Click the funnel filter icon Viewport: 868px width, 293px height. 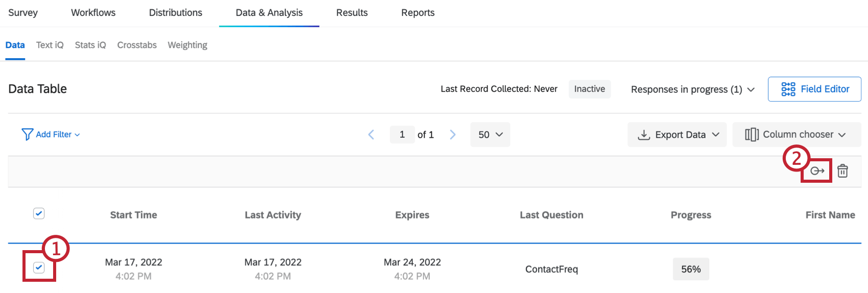pyautogui.click(x=27, y=134)
